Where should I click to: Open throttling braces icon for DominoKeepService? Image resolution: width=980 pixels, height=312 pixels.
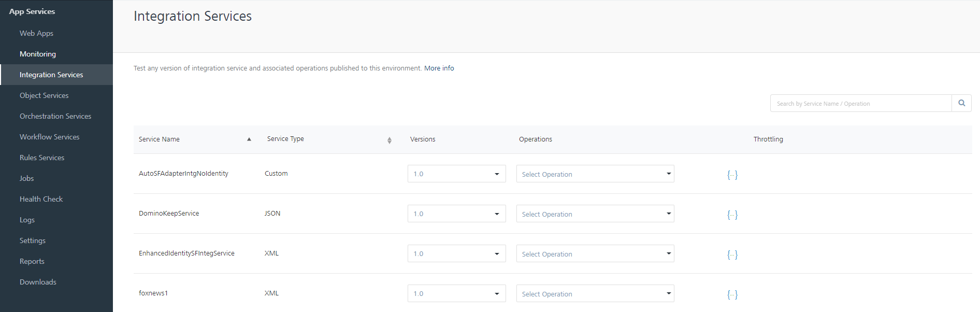click(732, 215)
